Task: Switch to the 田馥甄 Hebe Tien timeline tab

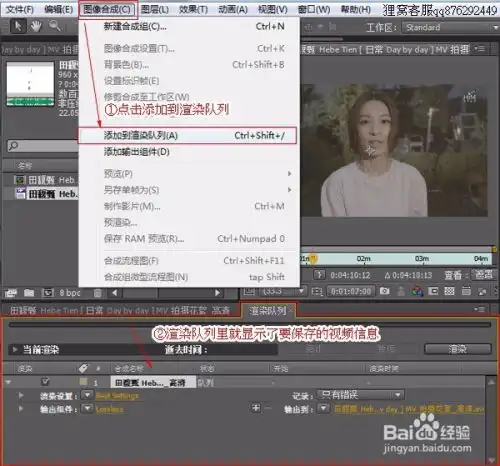Action: click(x=119, y=311)
